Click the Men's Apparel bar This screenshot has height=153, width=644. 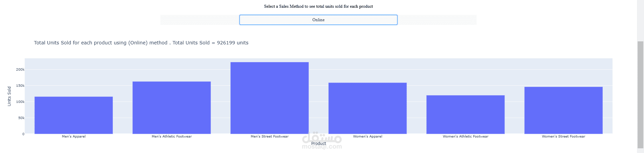coord(73,115)
